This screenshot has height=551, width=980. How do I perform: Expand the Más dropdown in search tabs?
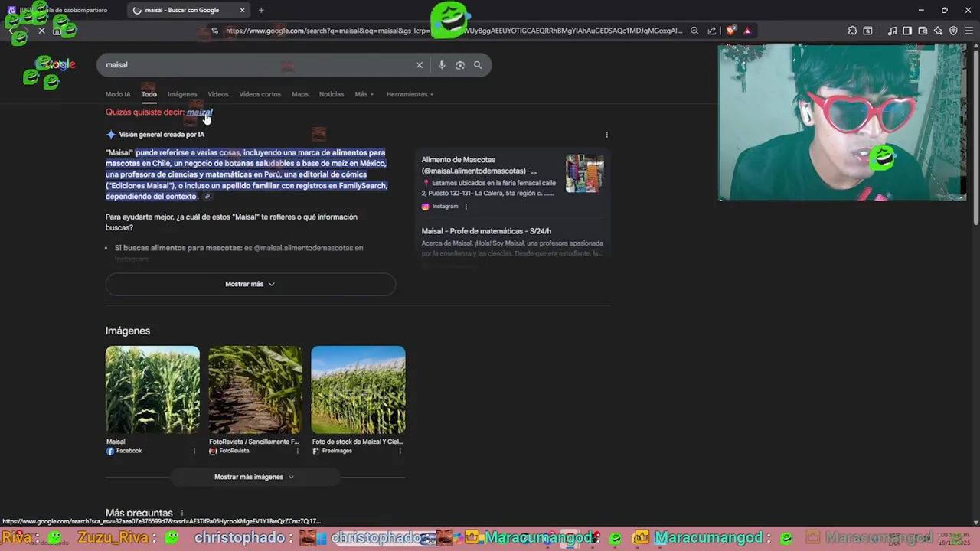tap(364, 94)
